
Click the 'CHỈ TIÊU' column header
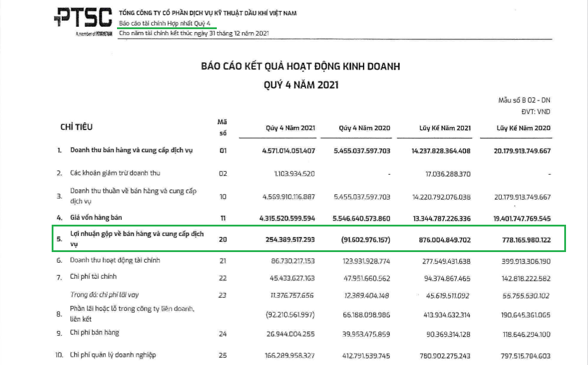(77, 127)
